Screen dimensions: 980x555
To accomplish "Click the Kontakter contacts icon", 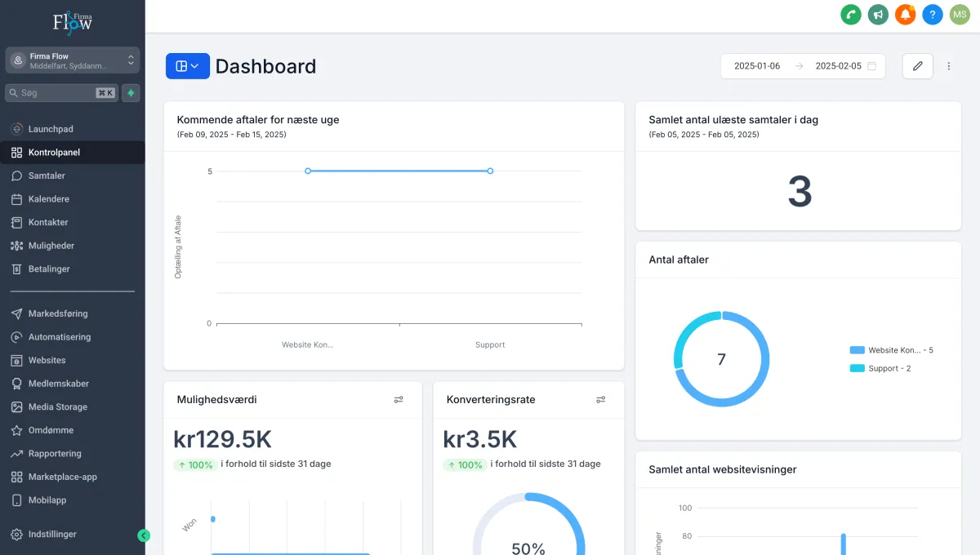I will [16, 222].
